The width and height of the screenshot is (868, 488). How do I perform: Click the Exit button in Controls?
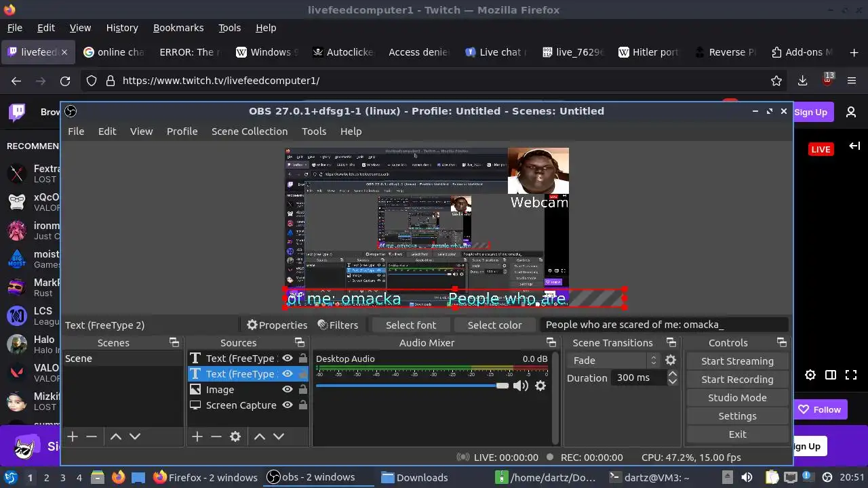coord(737,434)
